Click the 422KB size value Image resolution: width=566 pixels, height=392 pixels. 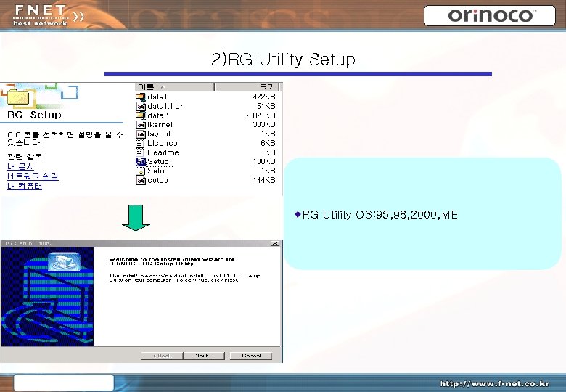(264, 97)
